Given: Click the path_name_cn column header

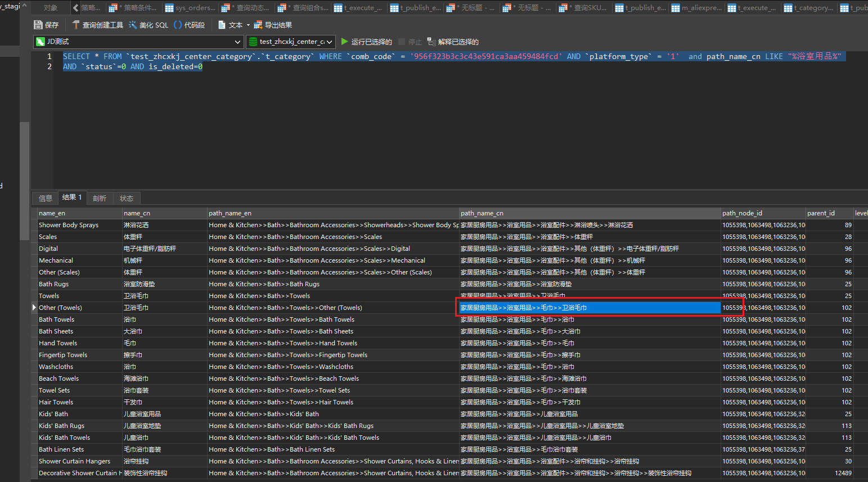Looking at the screenshot, I should (x=590, y=213).
